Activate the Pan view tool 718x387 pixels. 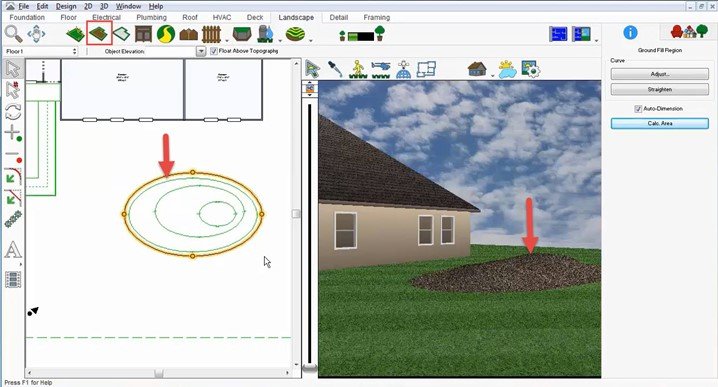(37, 34)
